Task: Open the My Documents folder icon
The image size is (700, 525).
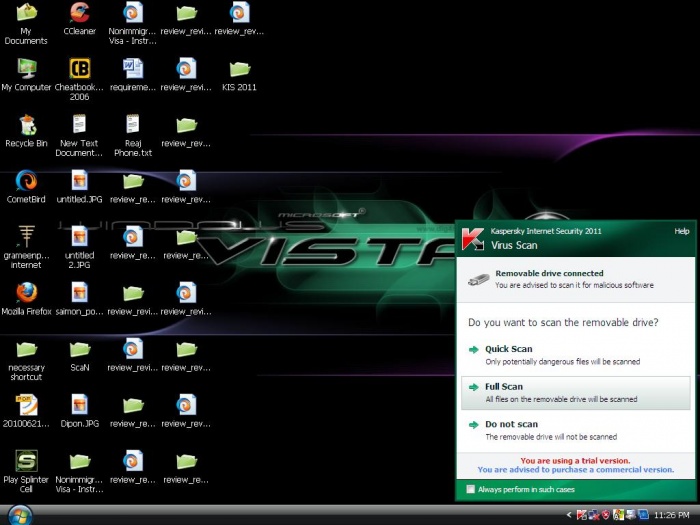Action: point(26,14)
